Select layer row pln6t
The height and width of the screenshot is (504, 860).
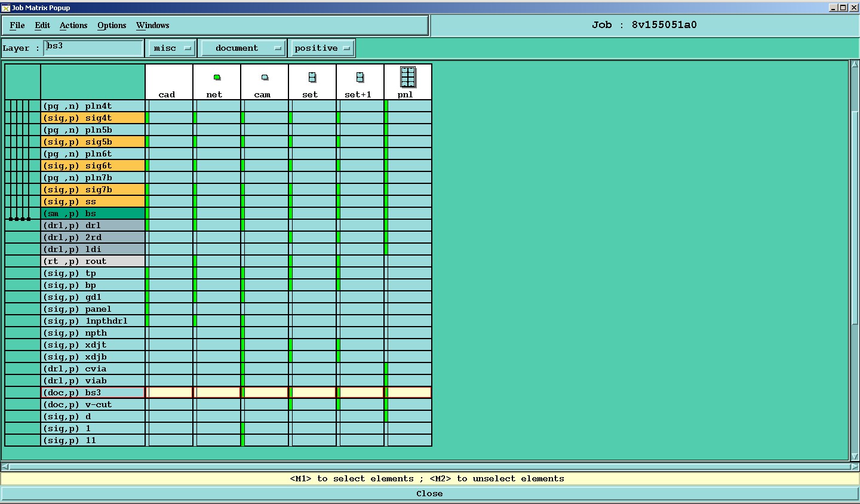point(93,153)
